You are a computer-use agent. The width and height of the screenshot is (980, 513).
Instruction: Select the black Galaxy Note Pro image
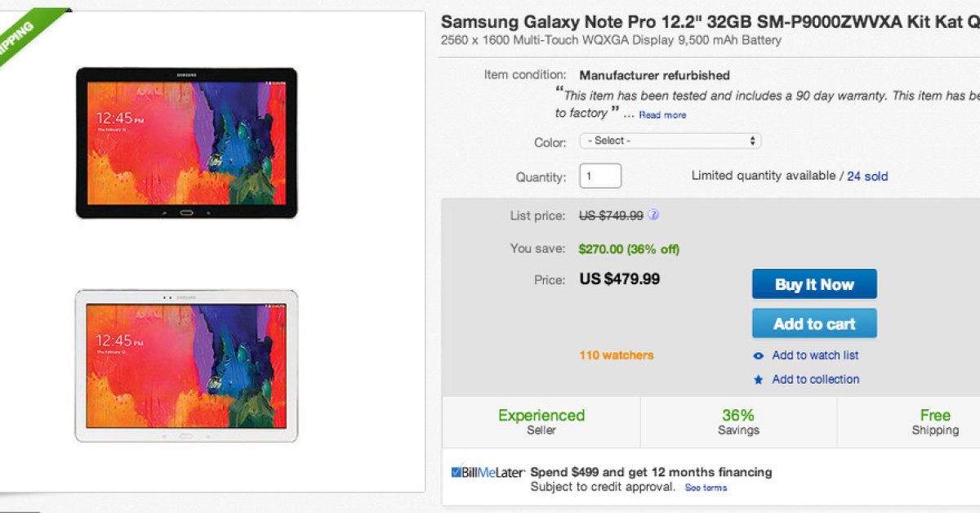click(186, 143)
